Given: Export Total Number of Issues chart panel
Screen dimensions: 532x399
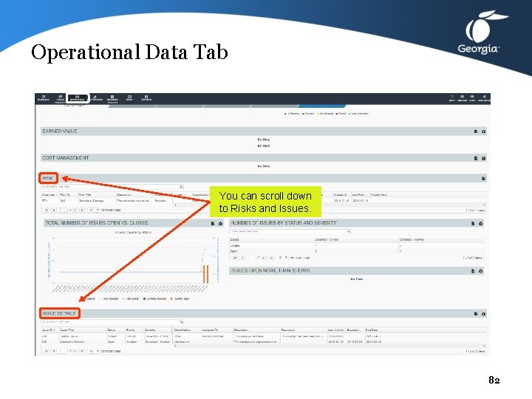Looking at the screenshot, I should click(213, 223).
